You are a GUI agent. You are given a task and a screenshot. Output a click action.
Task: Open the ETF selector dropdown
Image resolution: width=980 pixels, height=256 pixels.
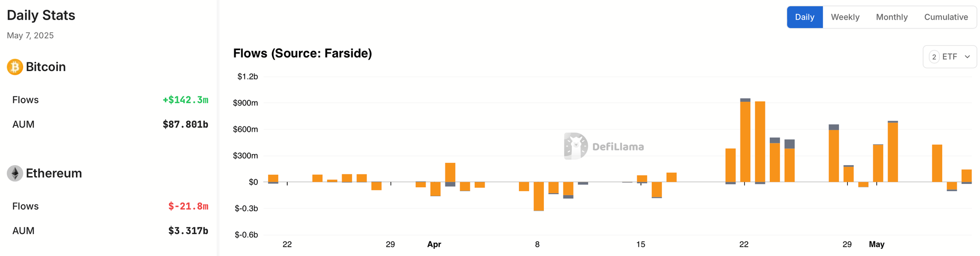pyautogui.click(x=950, y=57)
